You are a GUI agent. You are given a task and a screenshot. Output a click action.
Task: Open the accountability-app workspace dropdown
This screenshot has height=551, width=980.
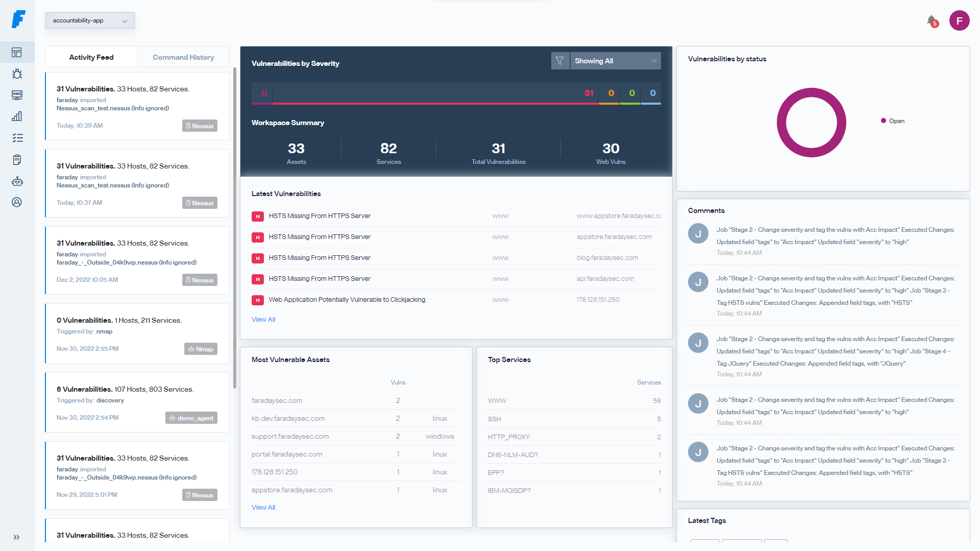pyautogui.click(x=90, y=20)
